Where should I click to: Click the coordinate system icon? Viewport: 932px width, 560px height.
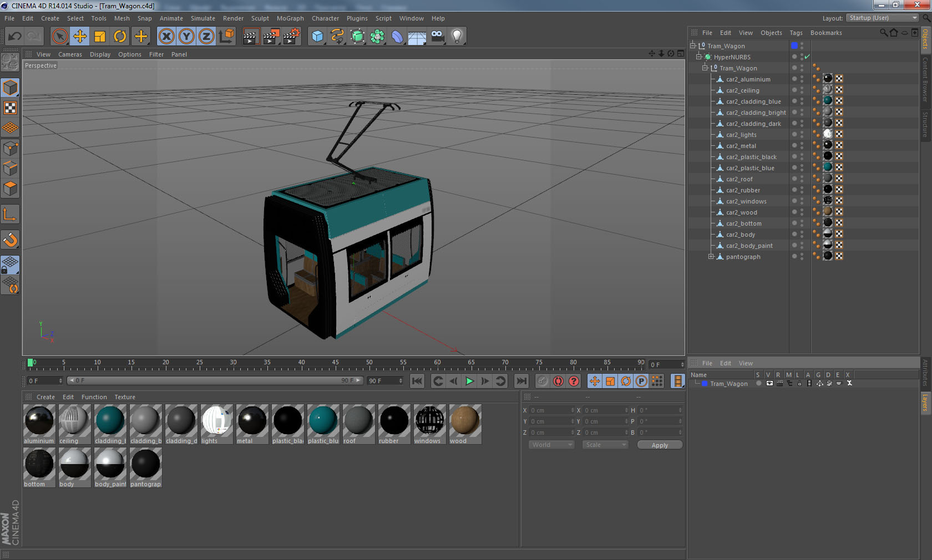[226, 37]
